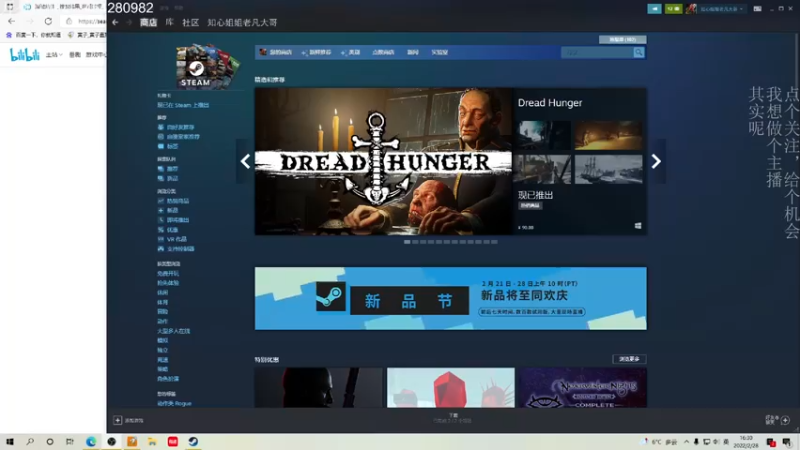This screenshot has width=800, height=450.
Task: Open curator recommendations sidebar link
Action: click(179, 137)
